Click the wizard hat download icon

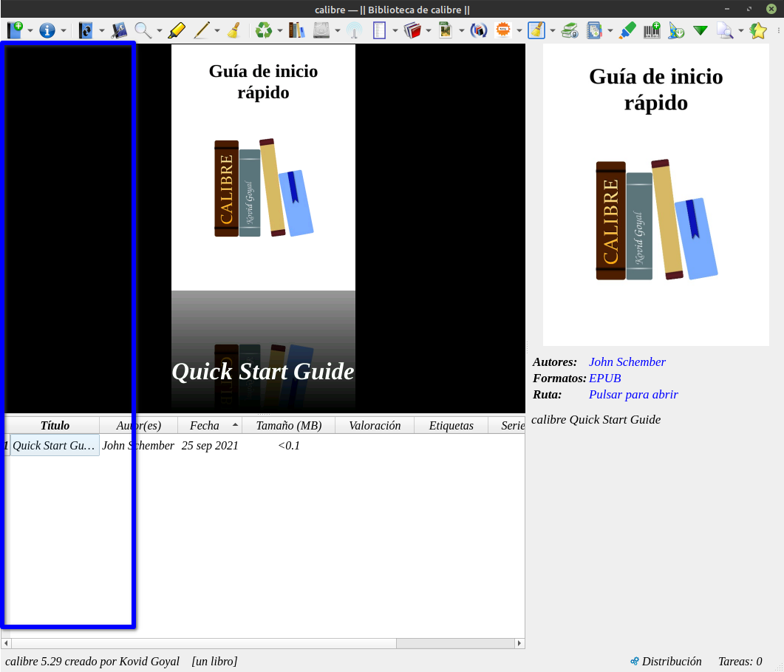(676, 30)
